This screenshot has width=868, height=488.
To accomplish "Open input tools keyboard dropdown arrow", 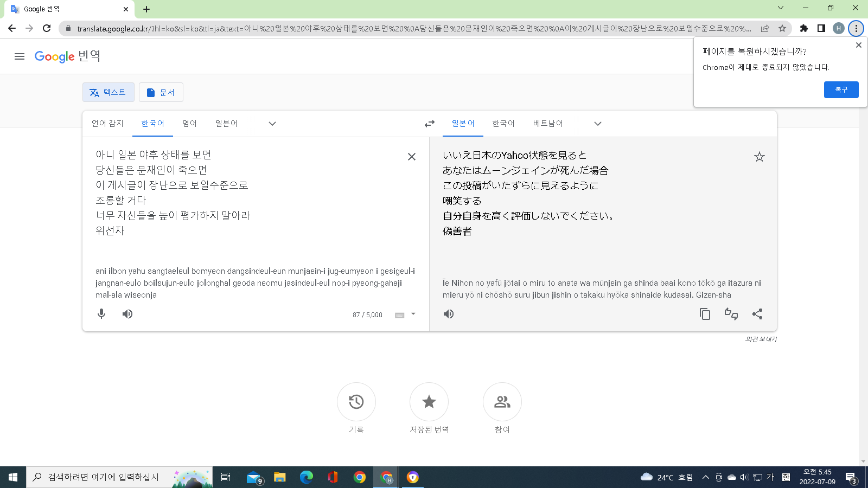I will (413, 314).
